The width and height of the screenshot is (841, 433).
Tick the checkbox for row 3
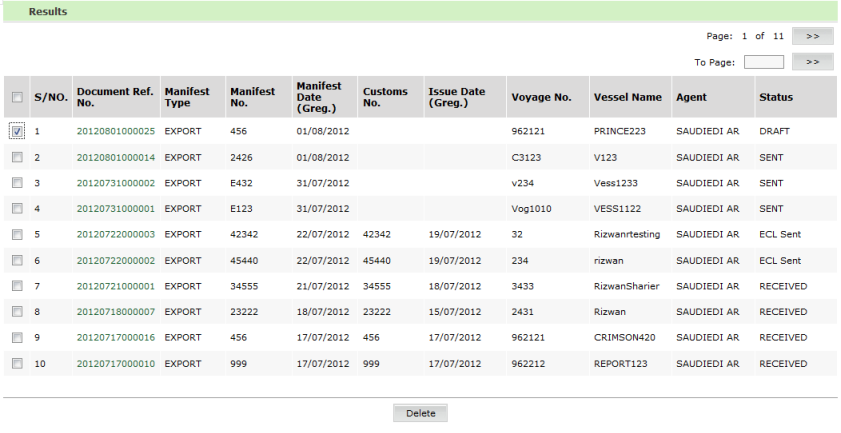[x=16, y=183]
